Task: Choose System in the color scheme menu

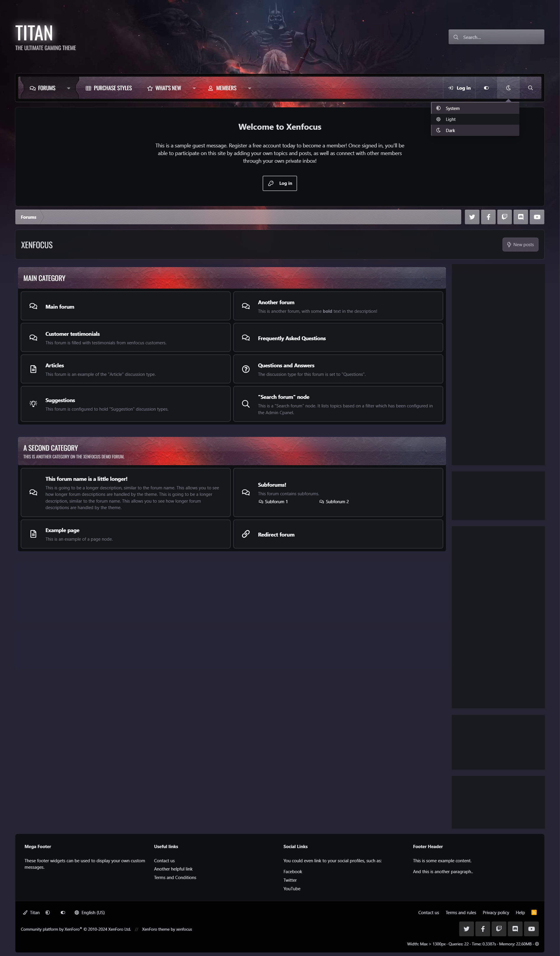Action: [x=452, y=108]
